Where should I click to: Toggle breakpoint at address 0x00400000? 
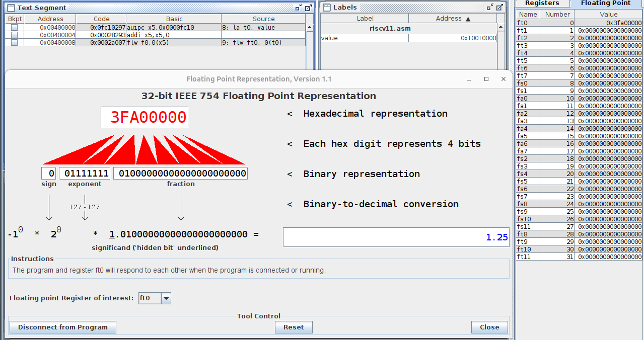click(14, 28)
